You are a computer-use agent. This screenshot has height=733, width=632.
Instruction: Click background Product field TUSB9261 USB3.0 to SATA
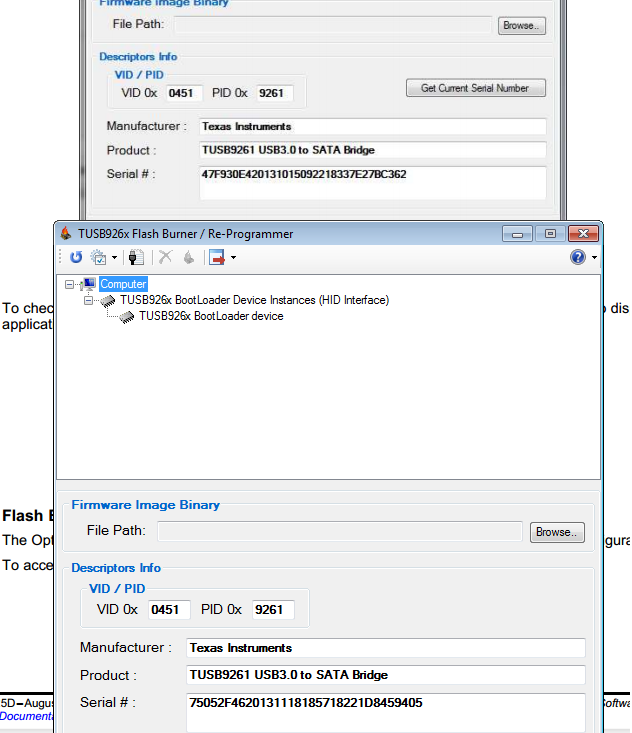click(373, 150)
